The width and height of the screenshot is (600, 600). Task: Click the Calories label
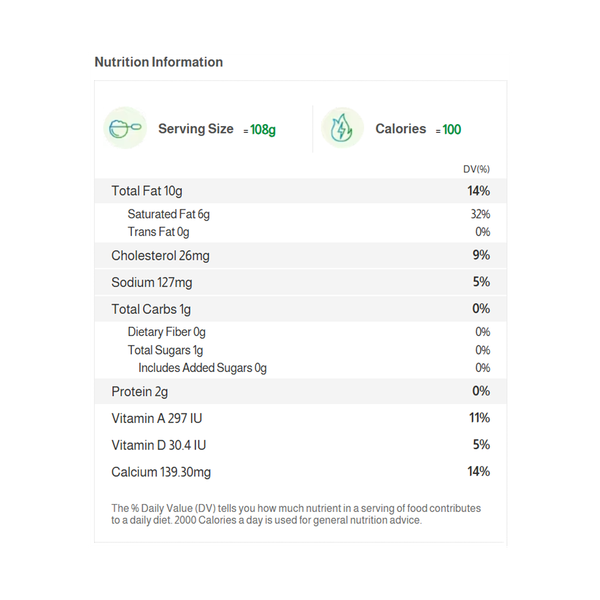coord(400,129)
